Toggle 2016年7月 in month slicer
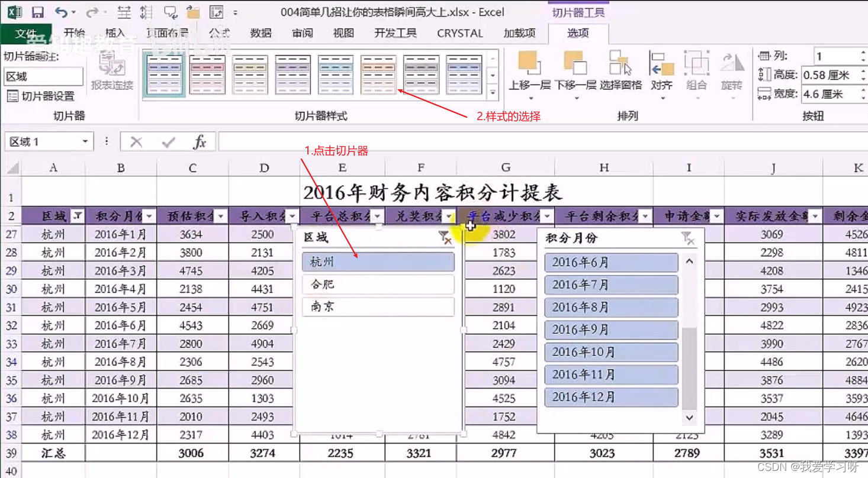 coord(611,285)
